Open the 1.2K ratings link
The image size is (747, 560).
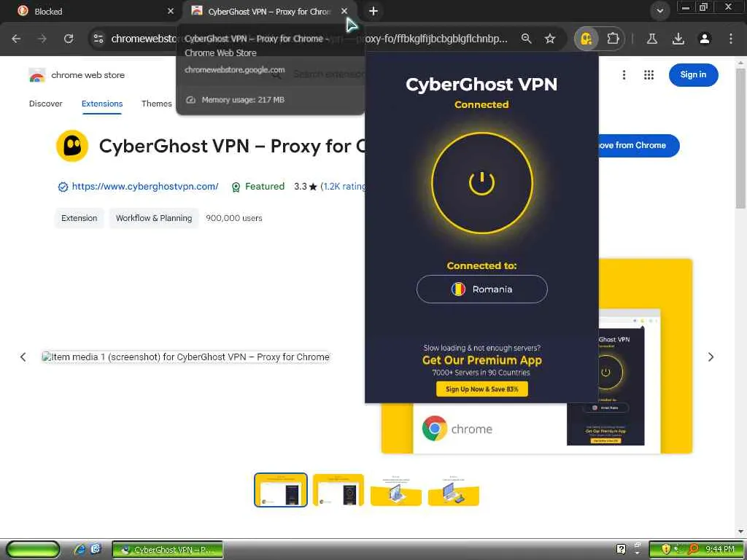pos(343,186)
